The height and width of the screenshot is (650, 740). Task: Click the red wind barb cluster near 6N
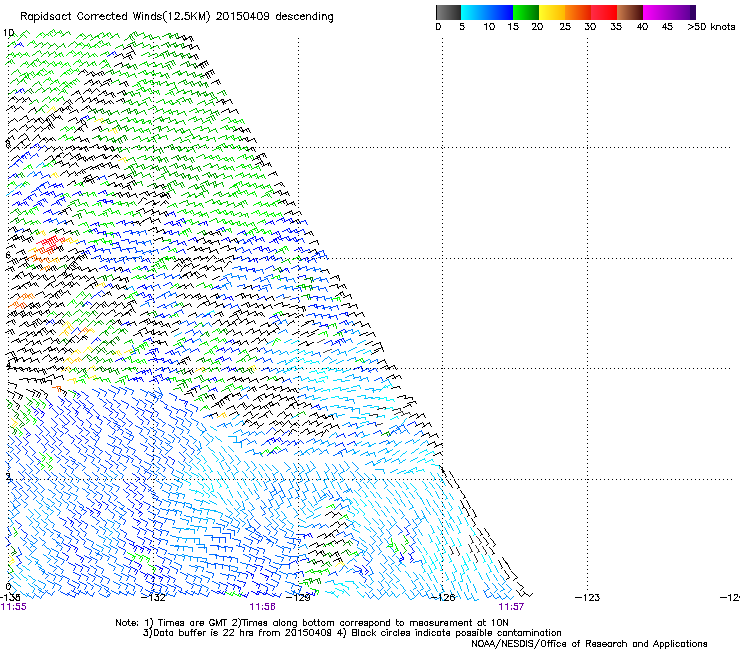49,244
